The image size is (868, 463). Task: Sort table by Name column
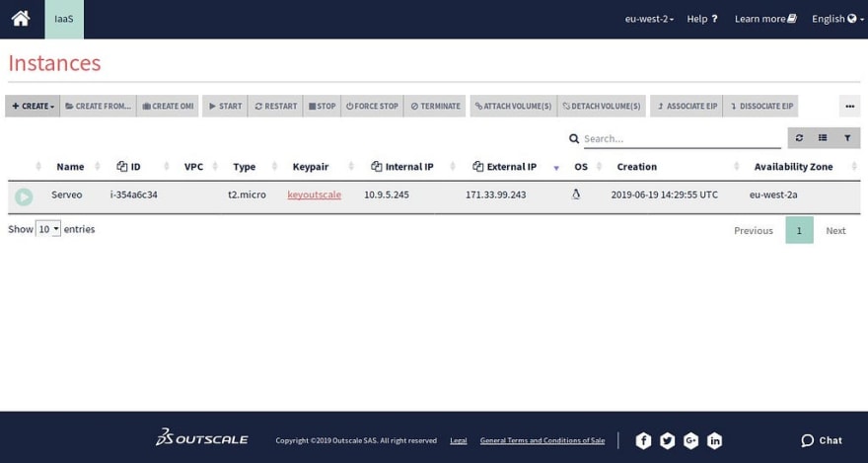click(x=70, y=167)
